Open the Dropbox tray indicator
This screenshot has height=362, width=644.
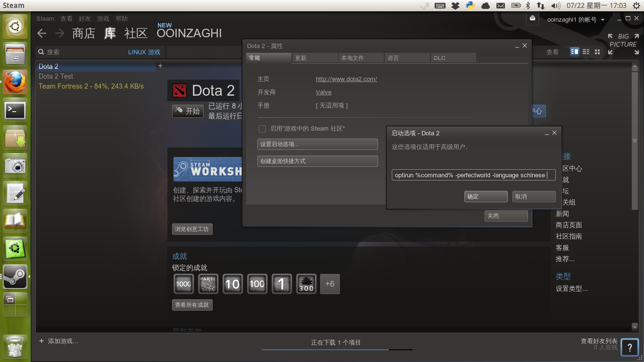455,6
